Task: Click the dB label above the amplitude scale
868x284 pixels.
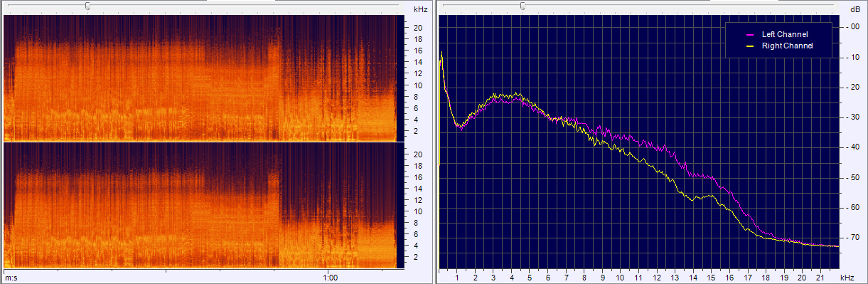Action: (854, 9)
